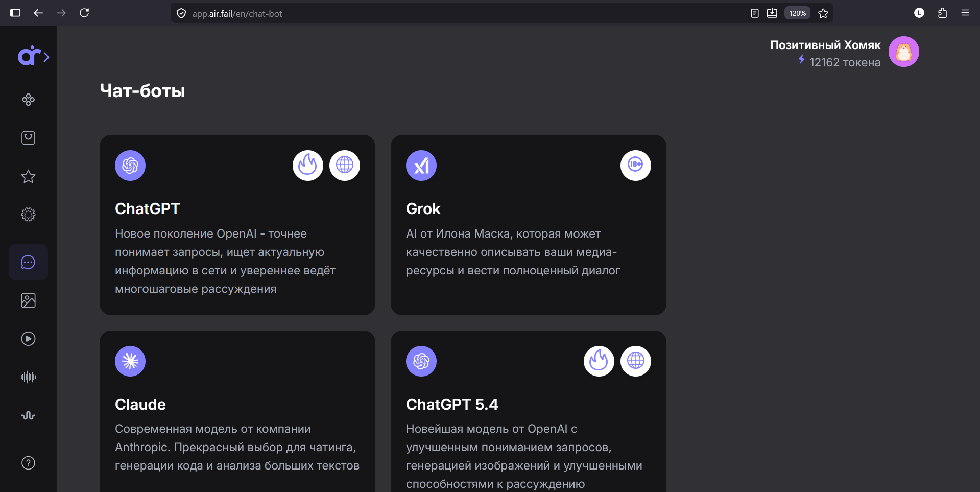Click the install app icon in address bar

pos(772,13)
